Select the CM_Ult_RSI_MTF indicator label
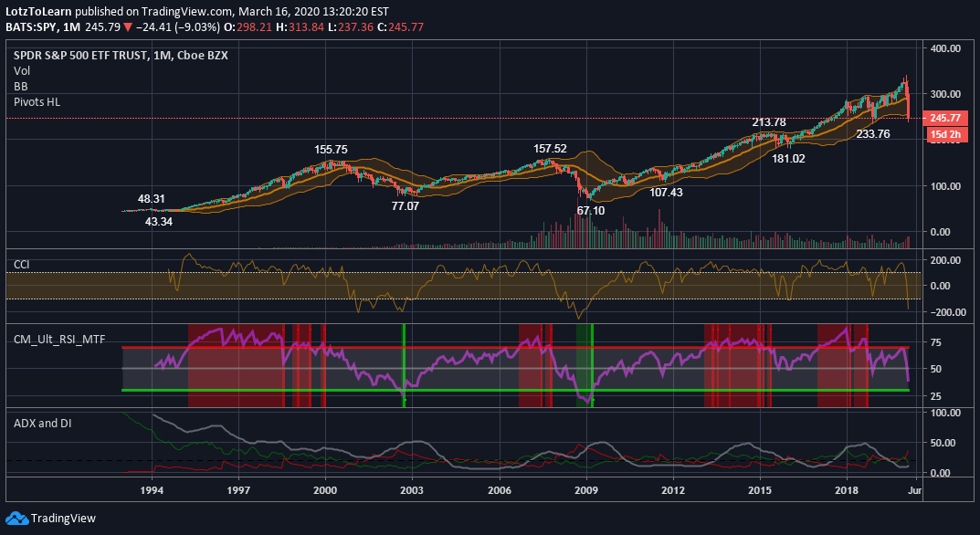This screenshot has height=535, width=980. (59, 340)
